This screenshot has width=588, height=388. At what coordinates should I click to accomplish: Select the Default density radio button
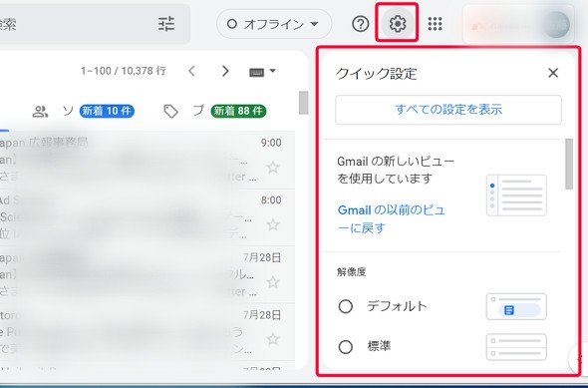pyautogui.click(x=346, y=306)
